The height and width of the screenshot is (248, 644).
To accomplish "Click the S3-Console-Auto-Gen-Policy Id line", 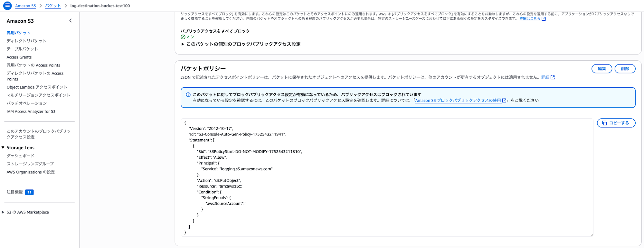I will 237,134.
